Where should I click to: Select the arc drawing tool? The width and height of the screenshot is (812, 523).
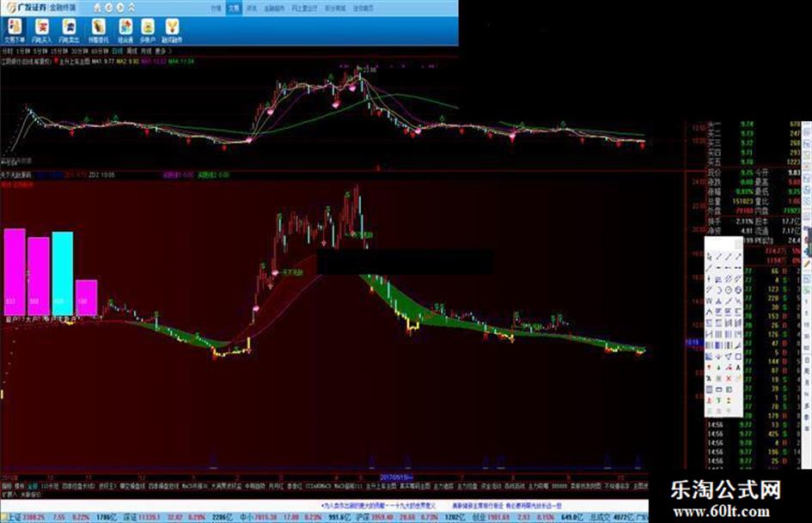tap(718, 290)
